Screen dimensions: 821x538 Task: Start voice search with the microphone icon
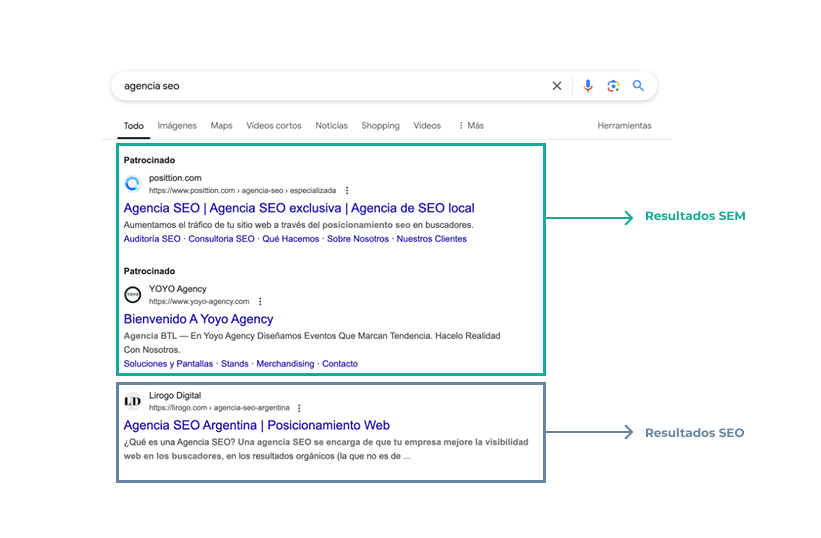point(588,86)
